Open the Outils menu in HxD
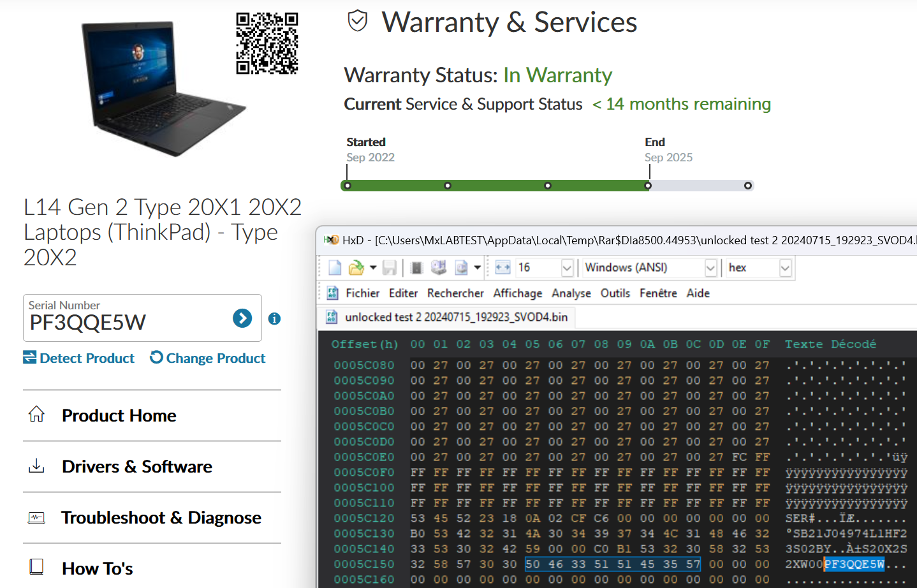This screenshot has height=588, width=917. tap(615, 293)
